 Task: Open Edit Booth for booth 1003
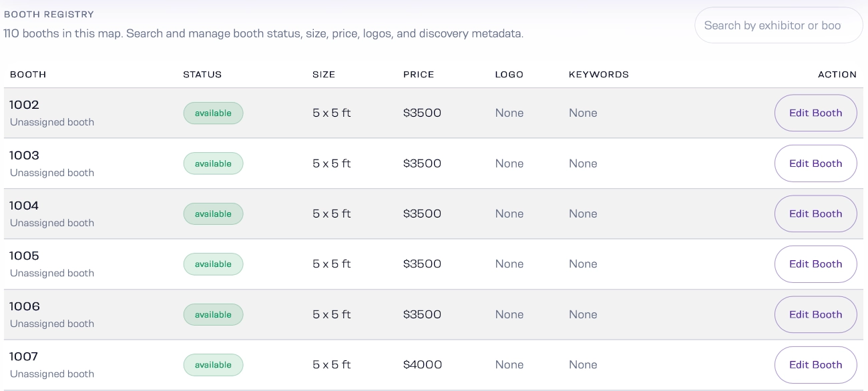coord(815,163)
